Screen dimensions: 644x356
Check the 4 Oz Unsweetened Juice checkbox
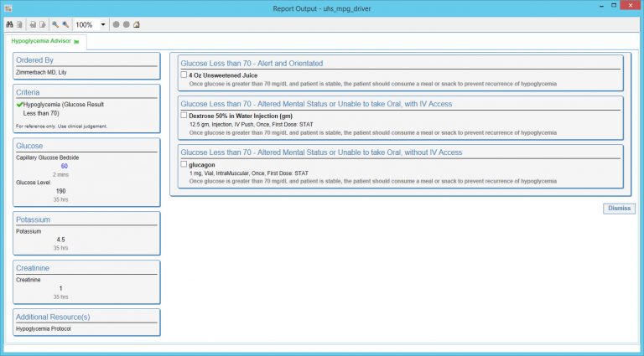point(184,75)
